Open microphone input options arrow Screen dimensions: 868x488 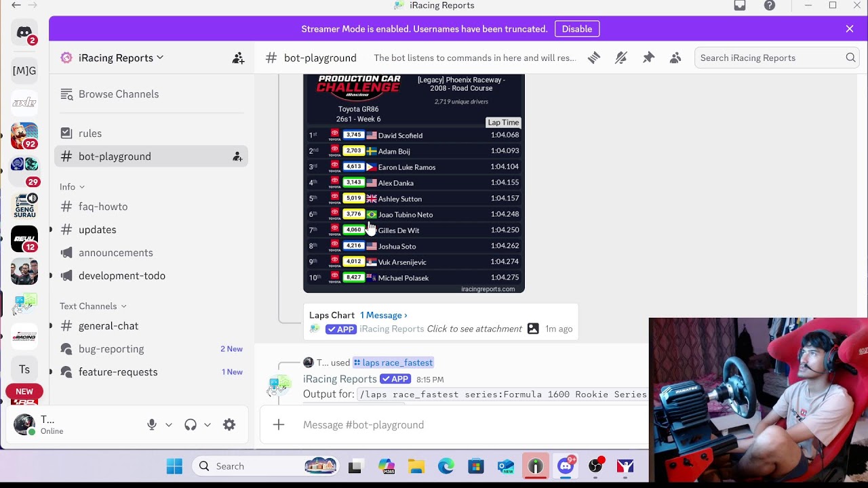pyautogui.click(x=169, y=425)
